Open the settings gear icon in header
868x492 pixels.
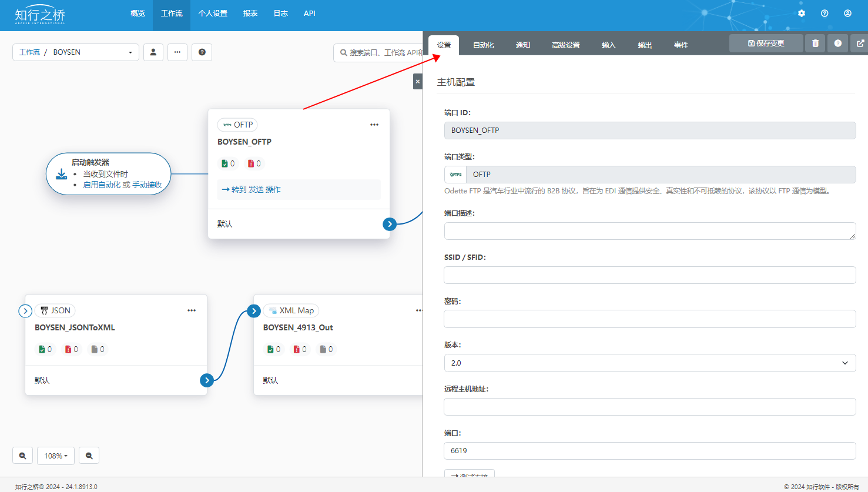click(802, 14)
